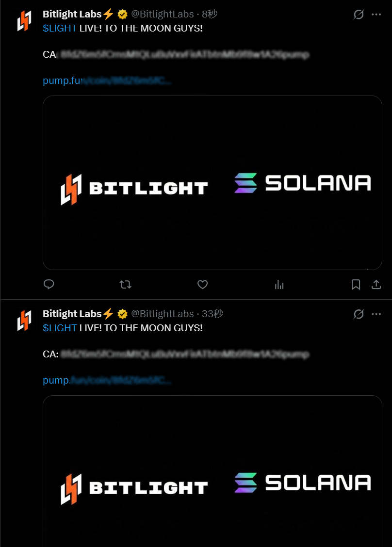Image resolution: width=392 pixels, height=547 pixels.
Task: Open Grok icon on second tweet
Action: point(359,314)
